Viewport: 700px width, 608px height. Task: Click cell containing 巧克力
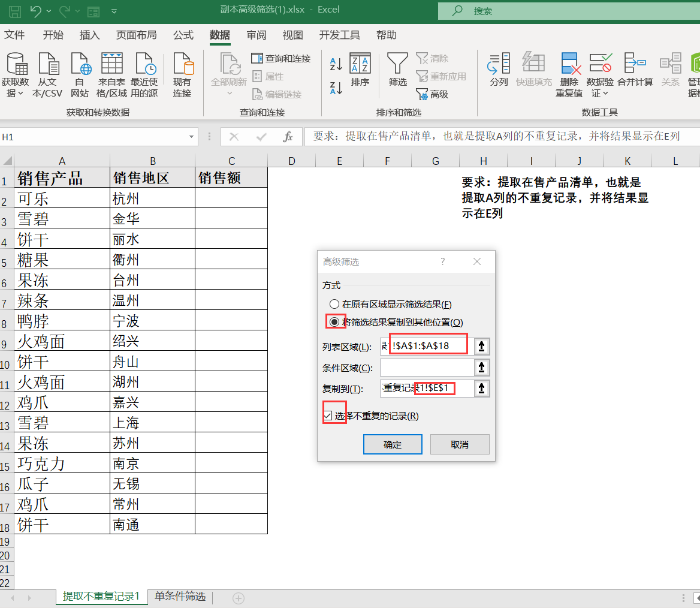click(x=62, y=463)
